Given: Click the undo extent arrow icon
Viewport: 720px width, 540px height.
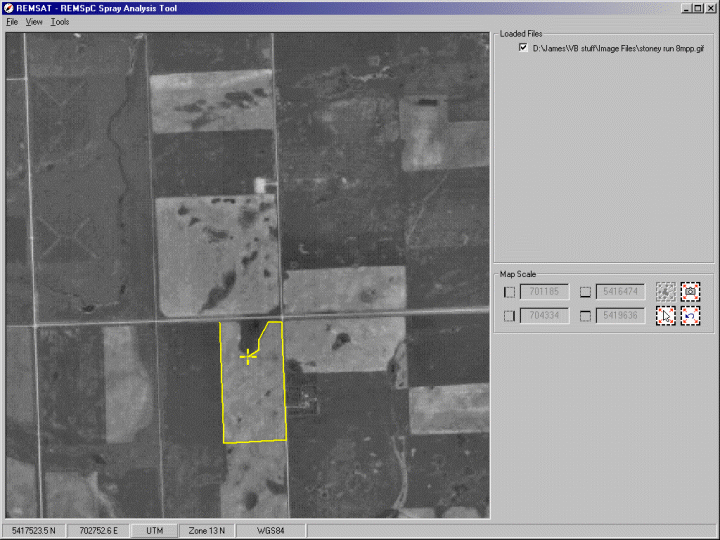Looking at the screenshot, I should pyautogui.click(x=690, y=316).
